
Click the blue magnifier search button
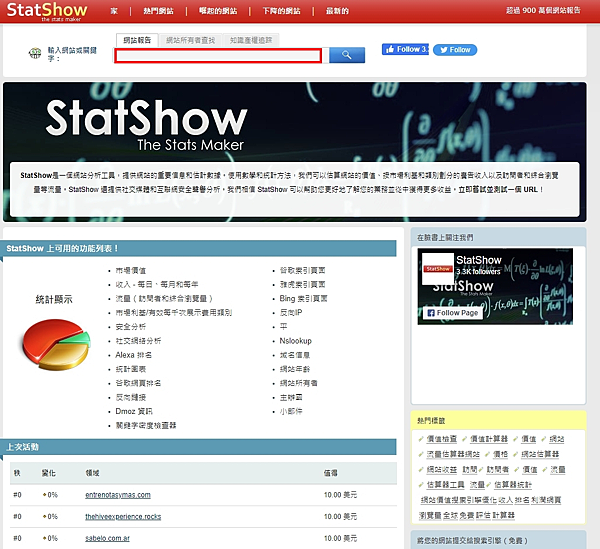click(x=347, y=55)
